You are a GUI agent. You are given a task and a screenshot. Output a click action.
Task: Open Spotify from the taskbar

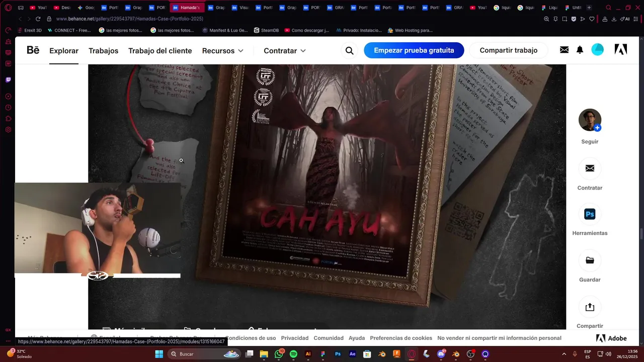(293, 354)
